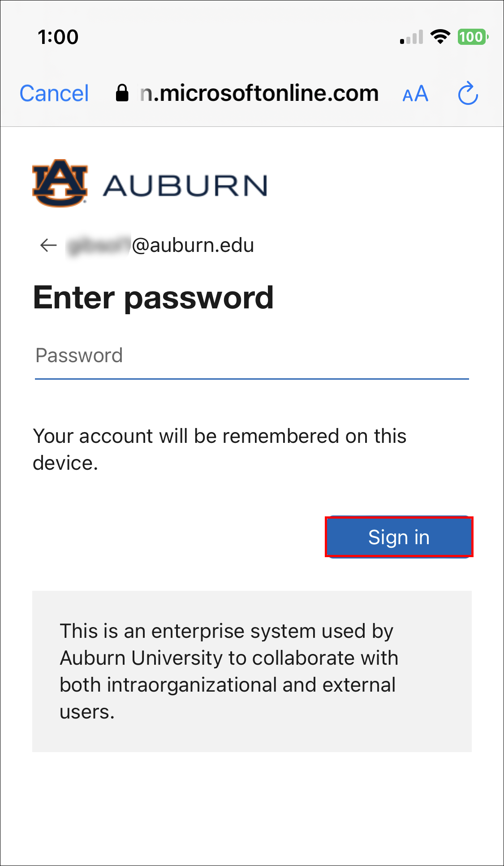The image size is (504, 866).
Task: Open the text size AA menu
Action: click(414, 93)
